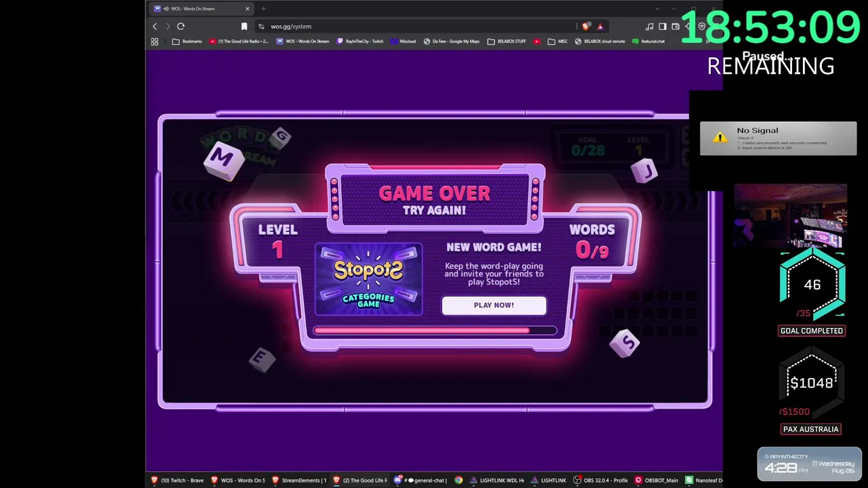Click the StopotS Categories Game thumbnail
Viewport: 868px width, 488px height.
[368, 279]
